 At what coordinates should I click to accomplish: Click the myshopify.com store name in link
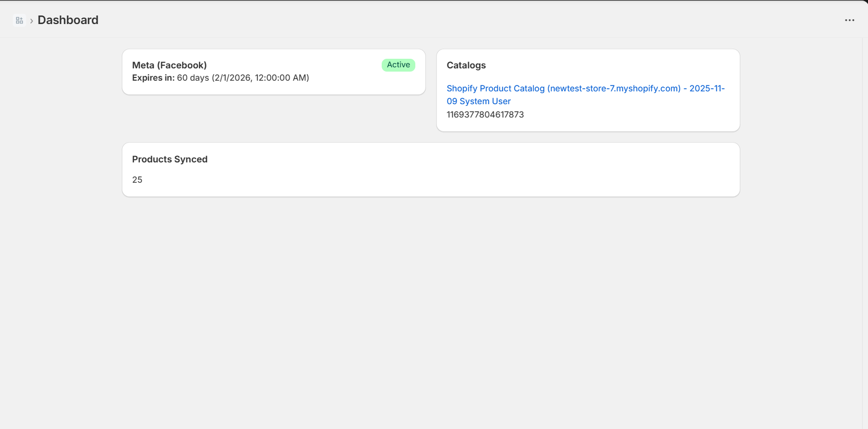pos(614,89)
